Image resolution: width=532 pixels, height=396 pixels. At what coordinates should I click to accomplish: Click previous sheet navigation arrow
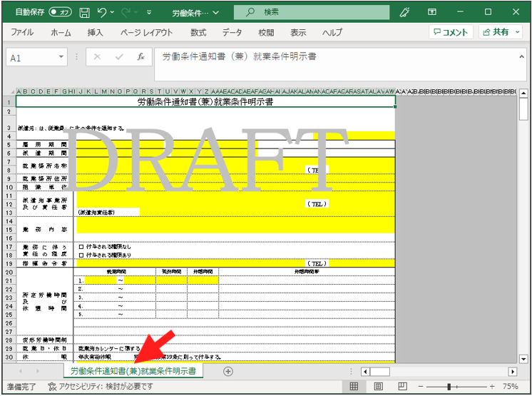[x=21, y=371]
